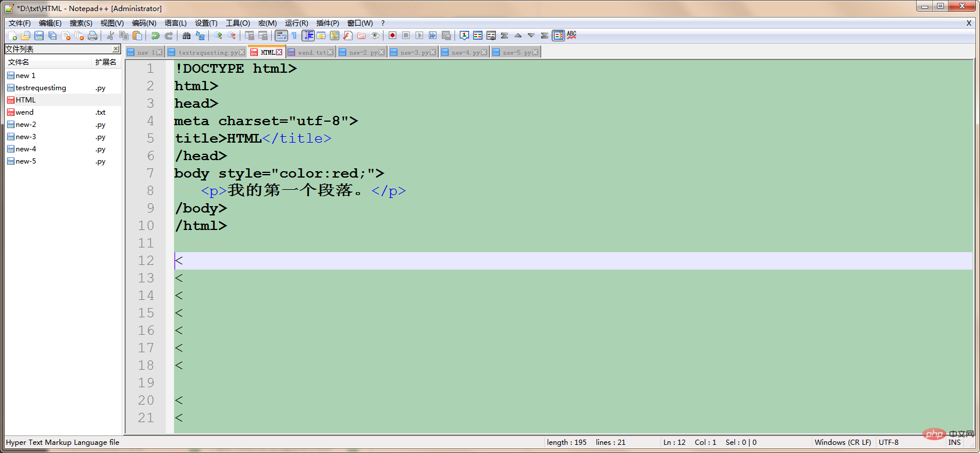
Task: Toggle synchronized horizontal scrolling
Action: (x=263, y=36)
